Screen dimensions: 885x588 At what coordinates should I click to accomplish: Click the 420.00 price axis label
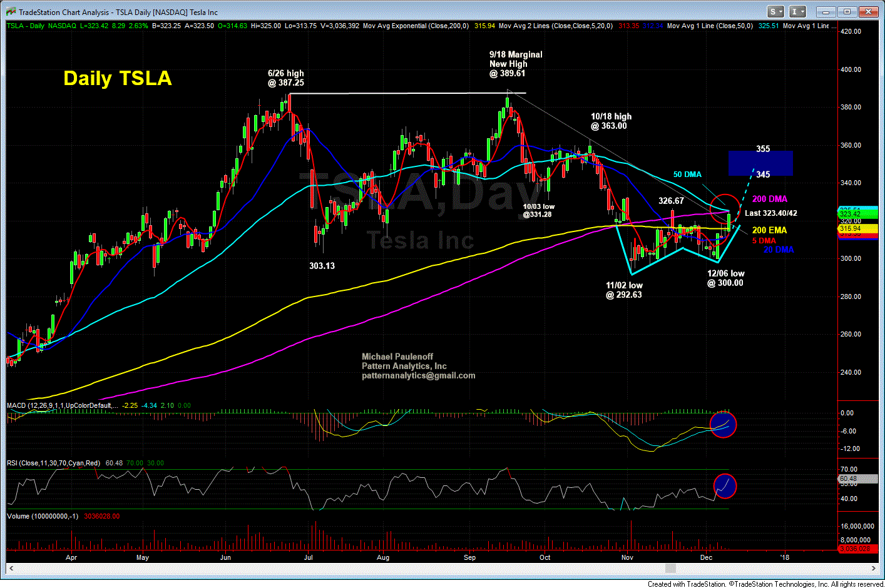point(851,31)
